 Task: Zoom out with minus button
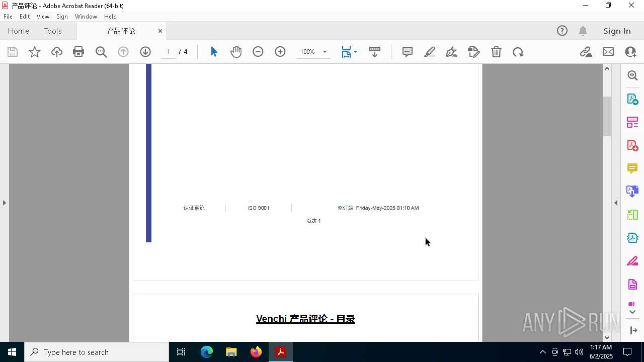tap(258, 52)
